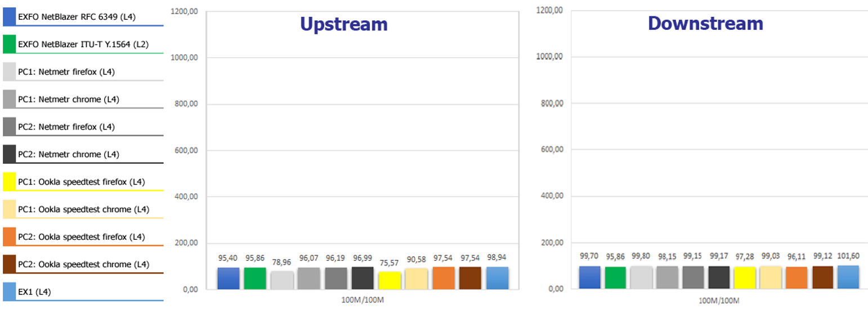Image resolution: width=868 pixels, height=309 pixels.
Task: Click the PC1: Netmetr chrome (L4) legend label
Action: click(68, 99)
